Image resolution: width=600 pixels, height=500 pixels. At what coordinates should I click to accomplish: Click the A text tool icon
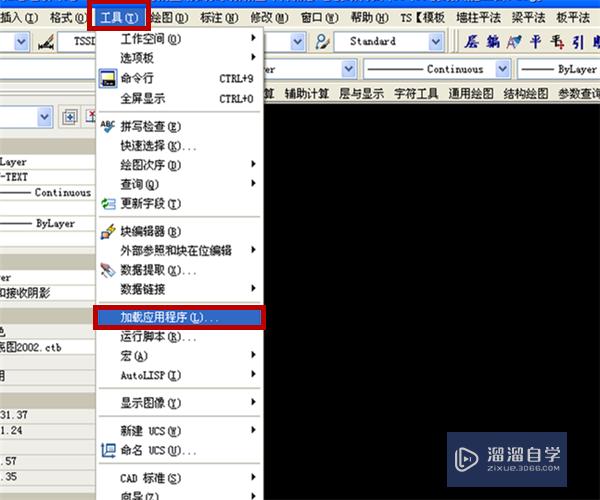tap(514, 41)
